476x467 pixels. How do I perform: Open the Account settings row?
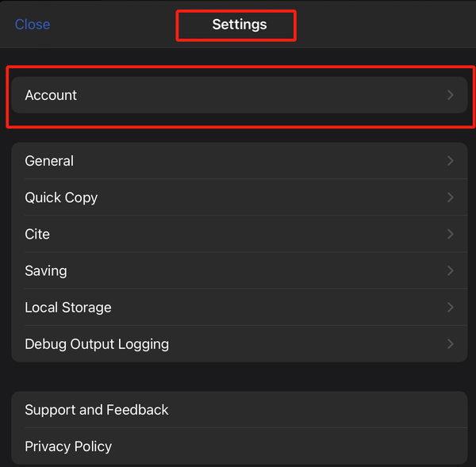click(240, 95)
